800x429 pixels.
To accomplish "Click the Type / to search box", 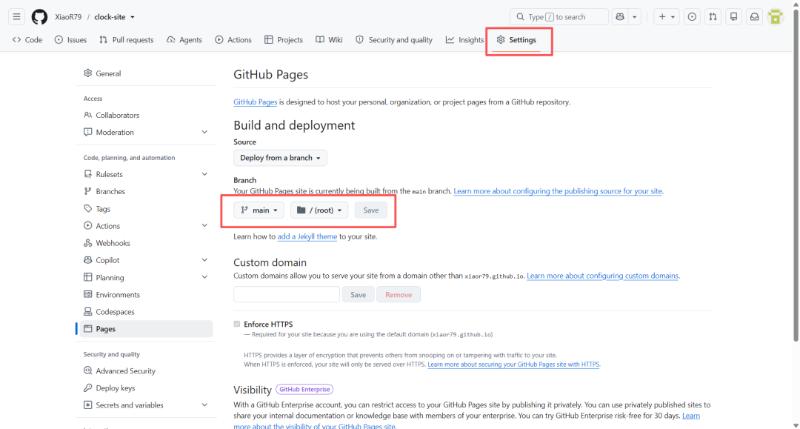I will tap(559, 17).
